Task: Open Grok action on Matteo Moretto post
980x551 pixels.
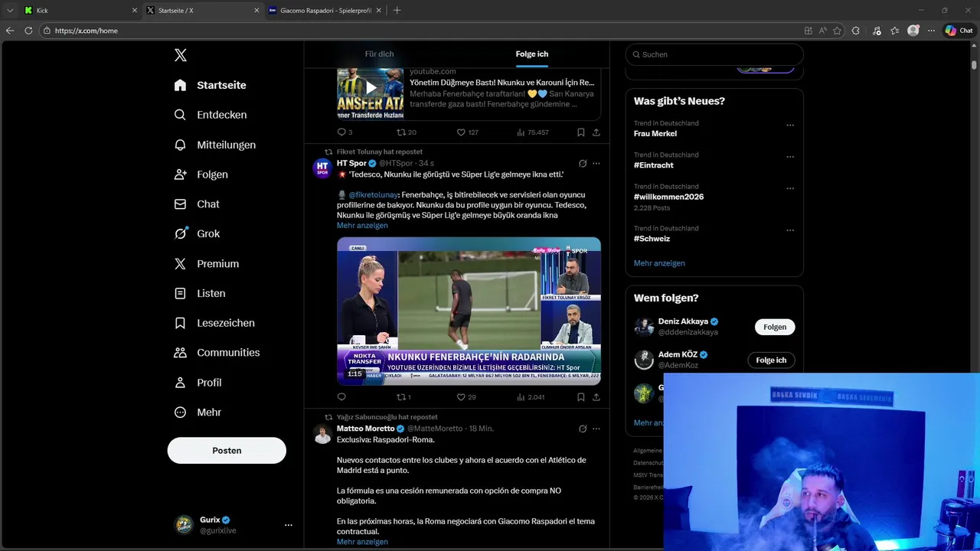Action: pyautogui.click(x=583, y=429)
